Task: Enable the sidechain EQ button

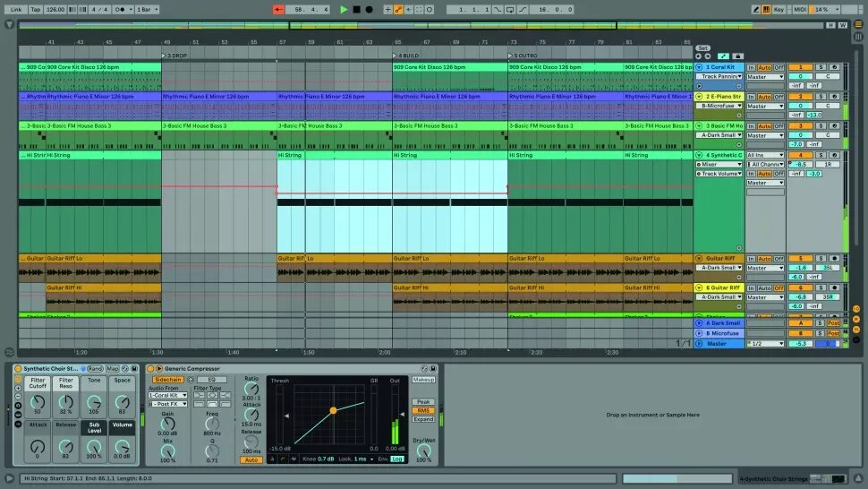Action: click(x=212, y=380)
